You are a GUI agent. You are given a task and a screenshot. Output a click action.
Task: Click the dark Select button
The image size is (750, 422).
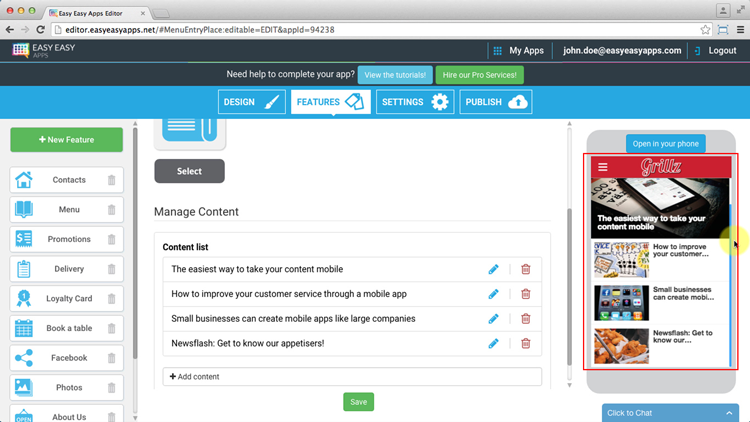(x=189, y=171)
